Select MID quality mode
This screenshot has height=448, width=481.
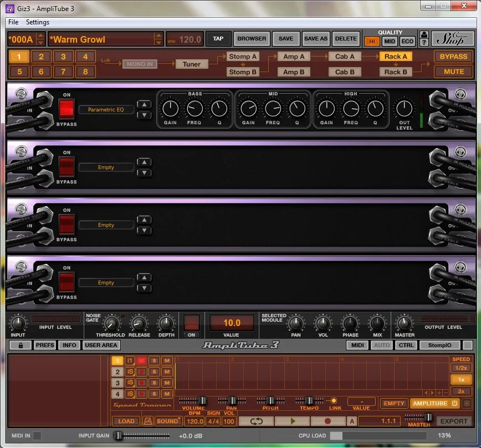coord(390,41)
